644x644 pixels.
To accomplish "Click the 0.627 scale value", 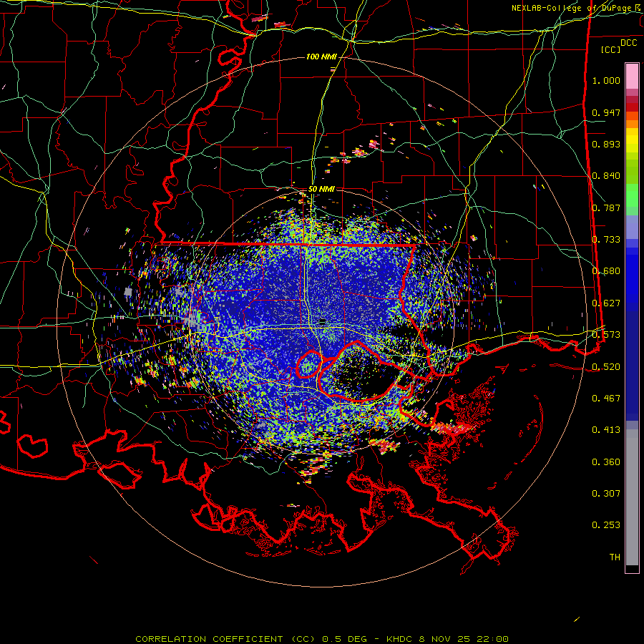I will coord(606,303).
